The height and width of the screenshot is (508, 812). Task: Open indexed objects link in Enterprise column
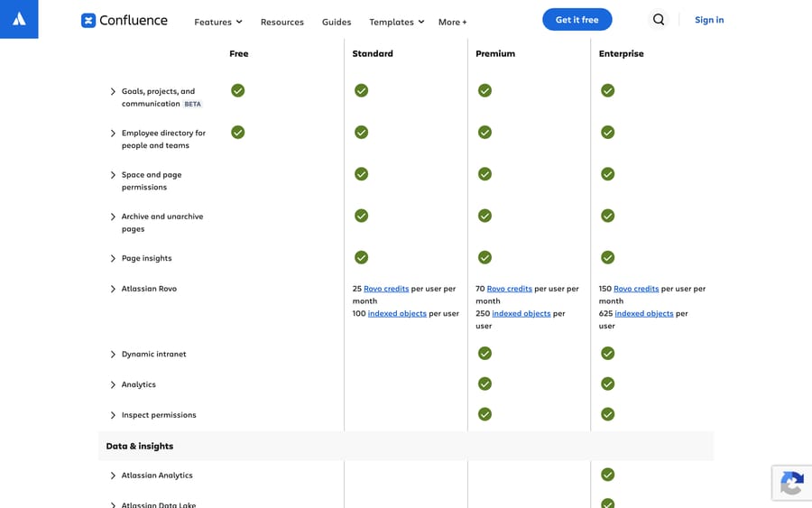[x=644, y=313]
